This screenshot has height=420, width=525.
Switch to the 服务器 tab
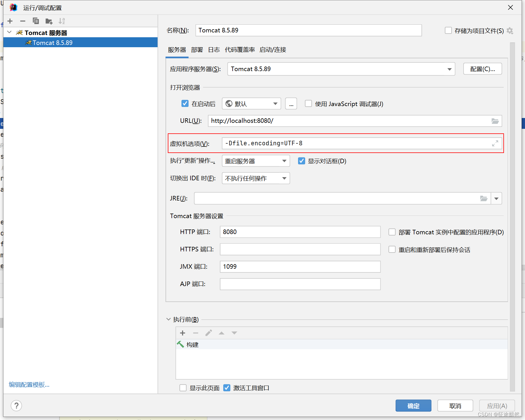coord(177,50)
